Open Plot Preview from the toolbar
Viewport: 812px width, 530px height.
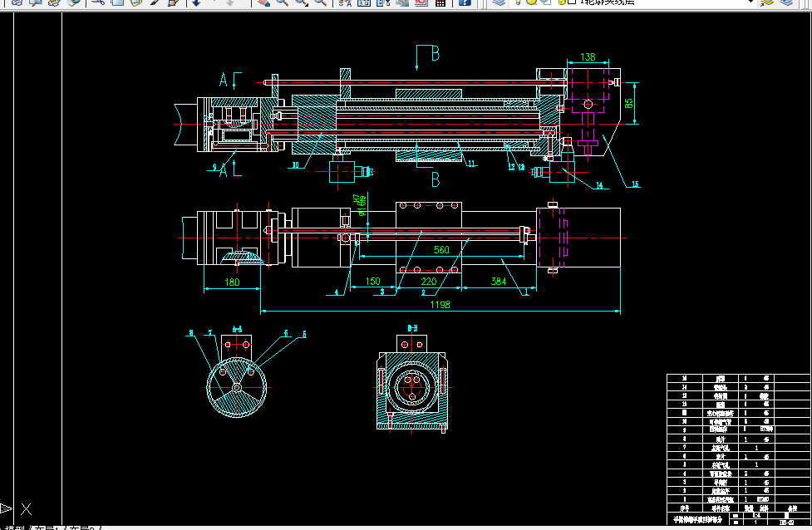coord(35,2)
